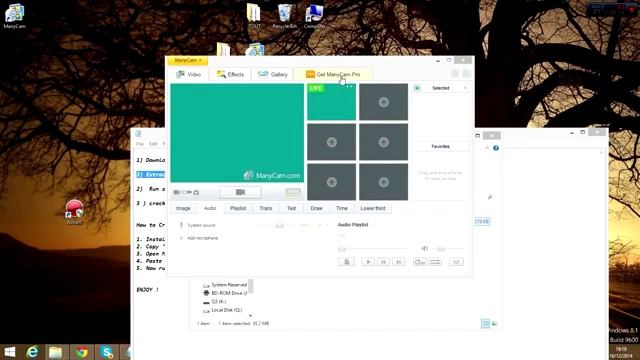Click the System sound microphone icon
The height and width of the screenshot is (360, 640).
point(181,225)
